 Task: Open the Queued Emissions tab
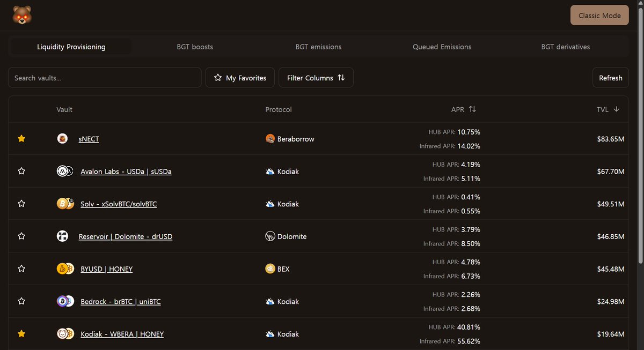coord(442,47)
